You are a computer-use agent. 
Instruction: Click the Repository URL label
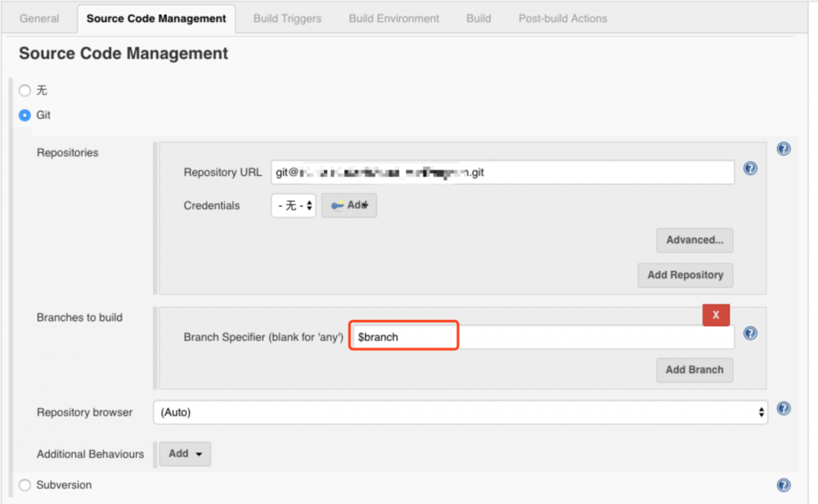[222, 173]
